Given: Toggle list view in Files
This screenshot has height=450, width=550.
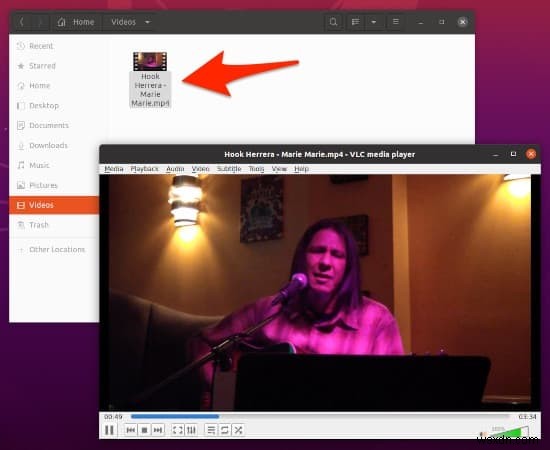Looking at the screenshot, I should (355, 22).
